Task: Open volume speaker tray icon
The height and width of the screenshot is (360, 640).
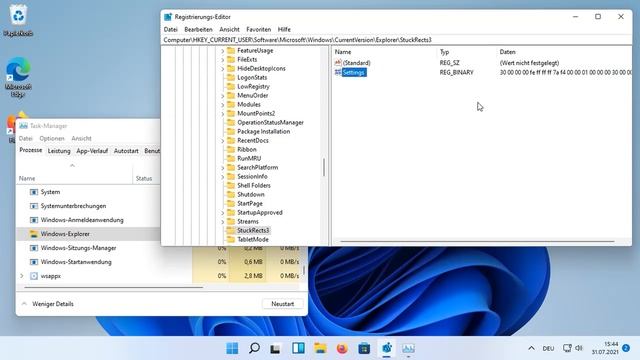Action: coord(579,348)
